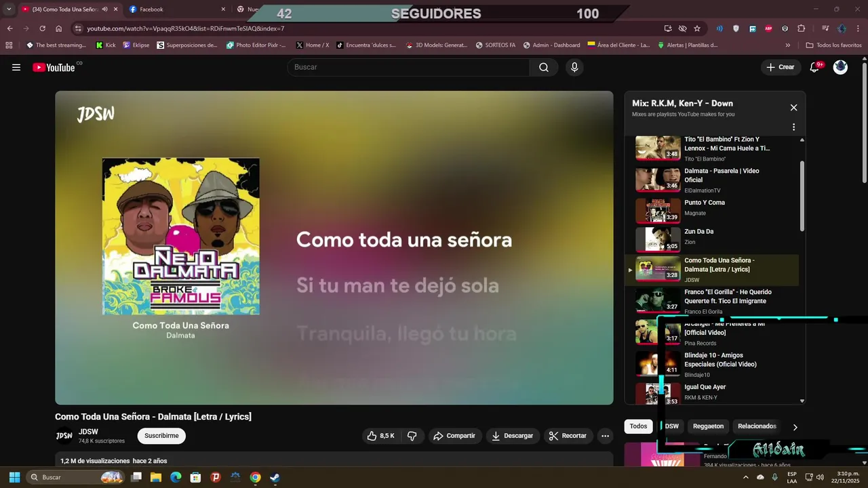Image resolution: width=868 pixels, height=488 pixels.
Task: Show more filter chips with right arrow
Action: pos(795,427)
